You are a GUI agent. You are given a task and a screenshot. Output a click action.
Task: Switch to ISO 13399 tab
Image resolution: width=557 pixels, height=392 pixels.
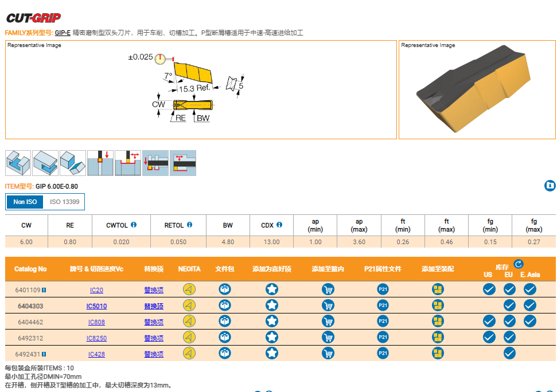coord(64,202)
